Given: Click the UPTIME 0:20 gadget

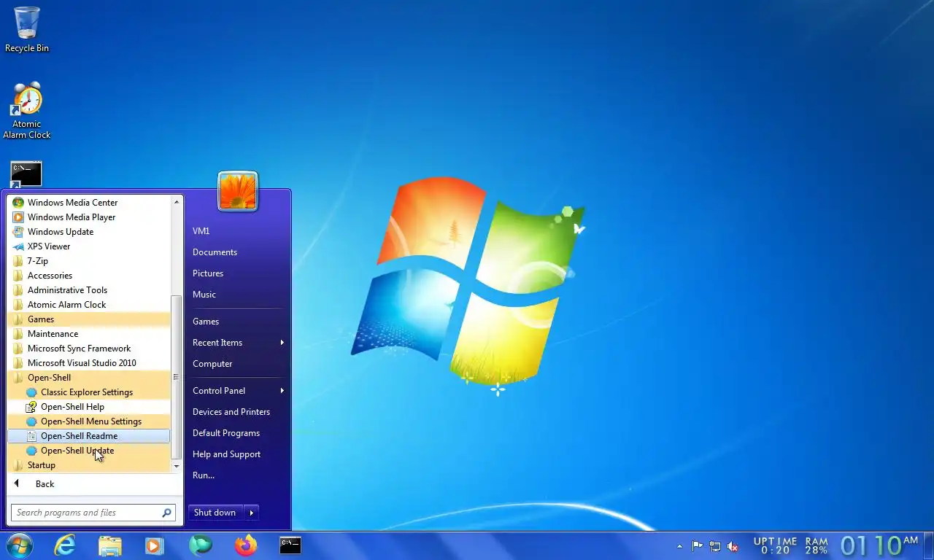Looking at the screenshot, I should [x=775, y=546].
